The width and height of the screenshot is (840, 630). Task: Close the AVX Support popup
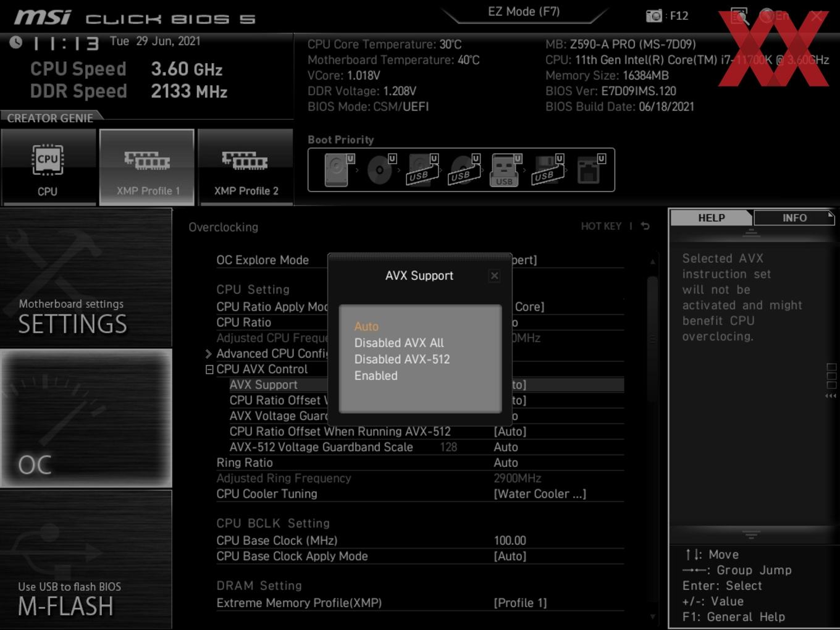(x=494, y=276)
